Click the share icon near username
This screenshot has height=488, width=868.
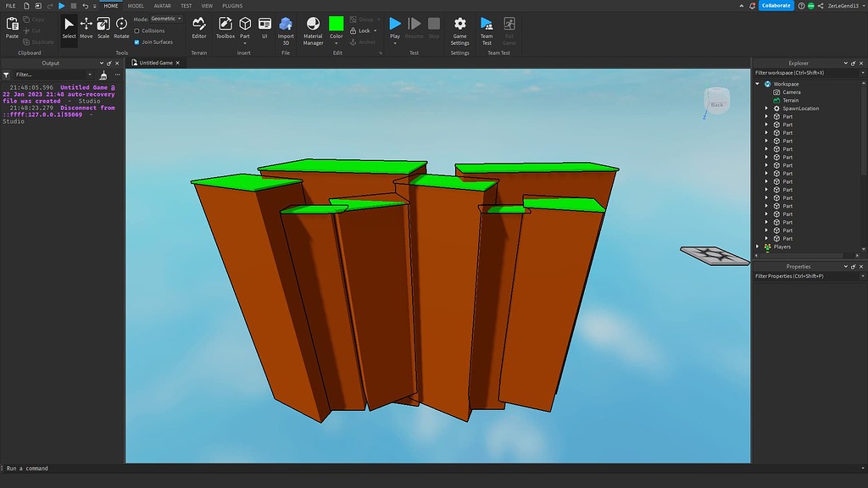pyautogui.click(x=821, y=6)
